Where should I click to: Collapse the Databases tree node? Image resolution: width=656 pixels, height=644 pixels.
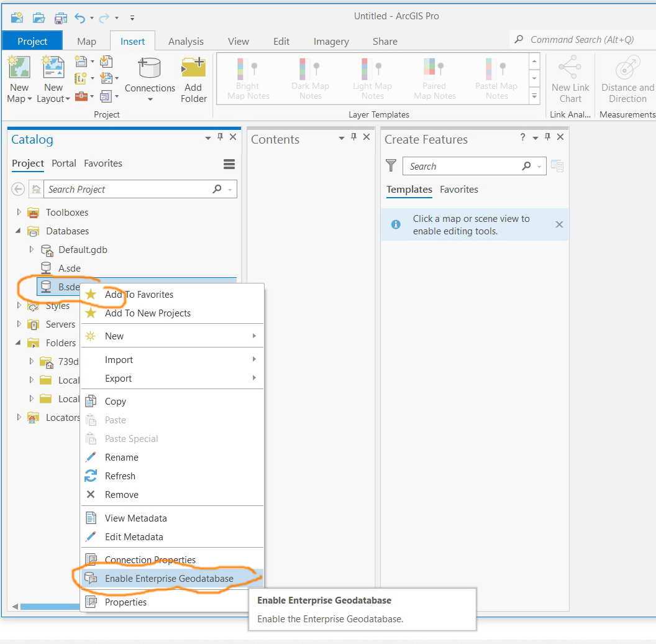click(18, 231)
